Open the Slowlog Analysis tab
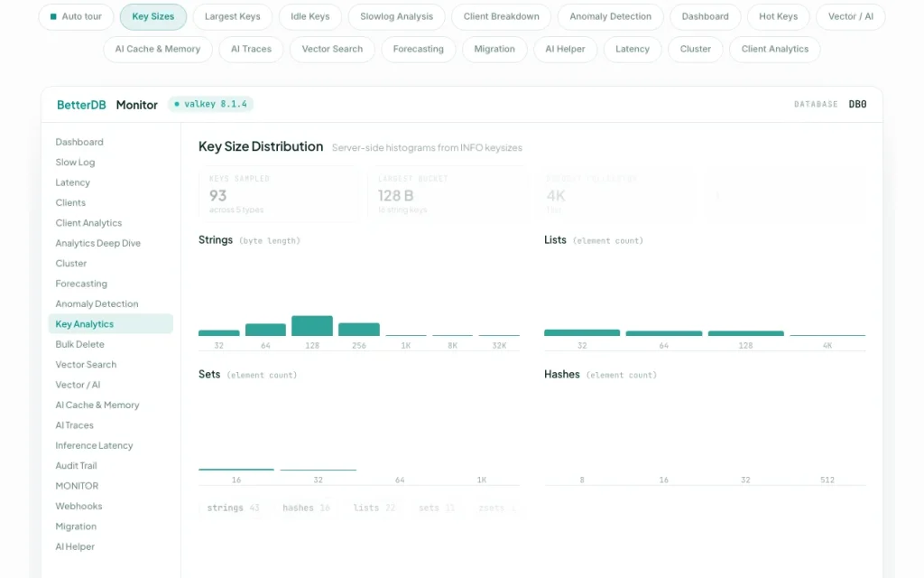Image resolution: width=924 pixels, height=578 pixels. (x=397, y=16)
